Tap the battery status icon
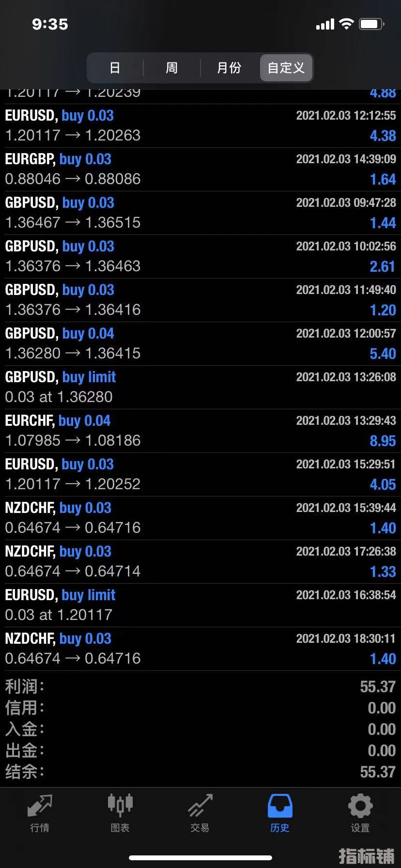The image size is (401, 868). click(371, 24)
